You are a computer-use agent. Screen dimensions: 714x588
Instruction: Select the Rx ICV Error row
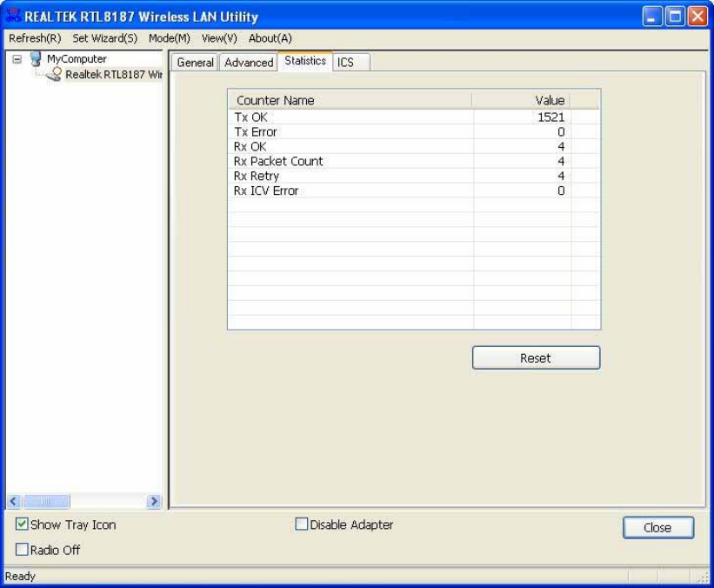tap(414, 190)
